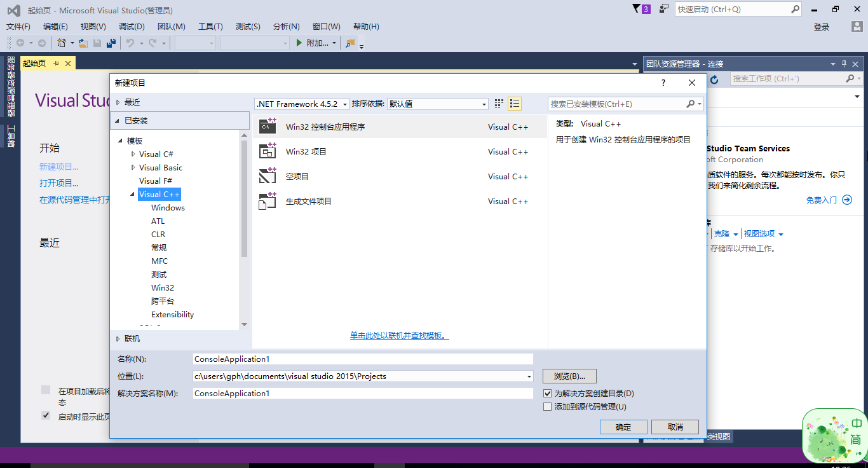Screen dimensions: 868x468
Task: Expand the Visual Basic tree node
Action: [133, 167]
